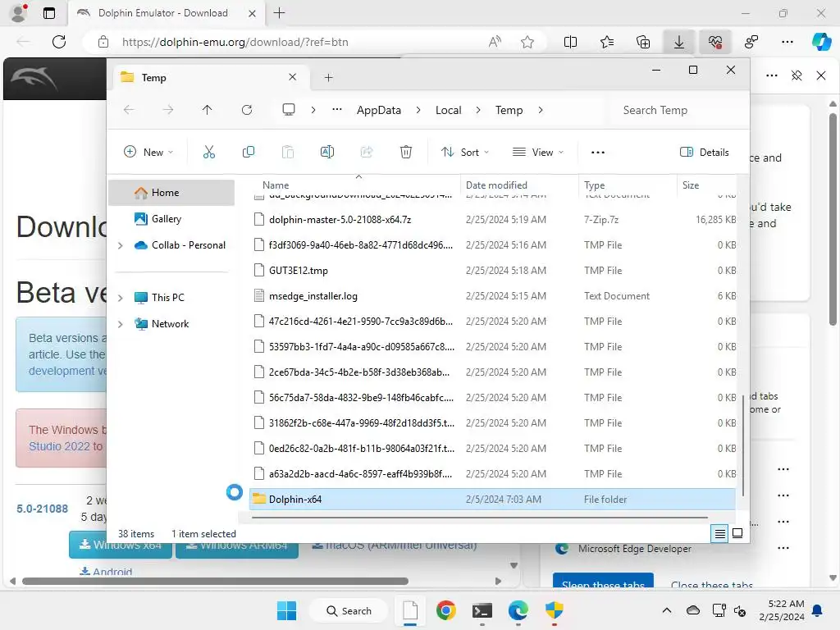This screenshot has width=840, height=630.
Task: Open Edge tab actions menu icon
Action: coord(48,13)
